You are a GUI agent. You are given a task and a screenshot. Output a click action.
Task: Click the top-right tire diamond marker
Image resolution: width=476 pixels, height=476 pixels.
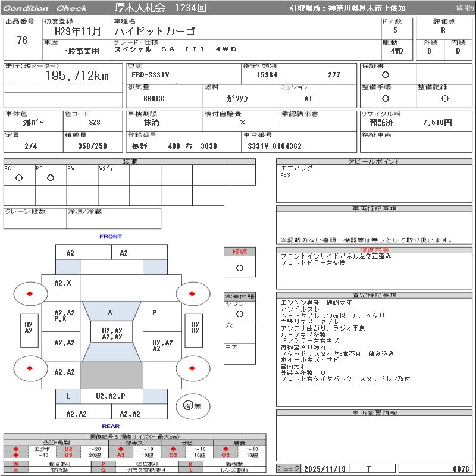[192, 294]
